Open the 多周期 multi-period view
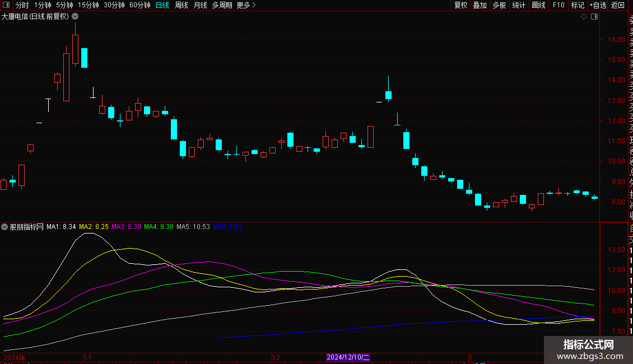Image resolution: width=633 pixels, height=364 pixels. tap(222, 5)
